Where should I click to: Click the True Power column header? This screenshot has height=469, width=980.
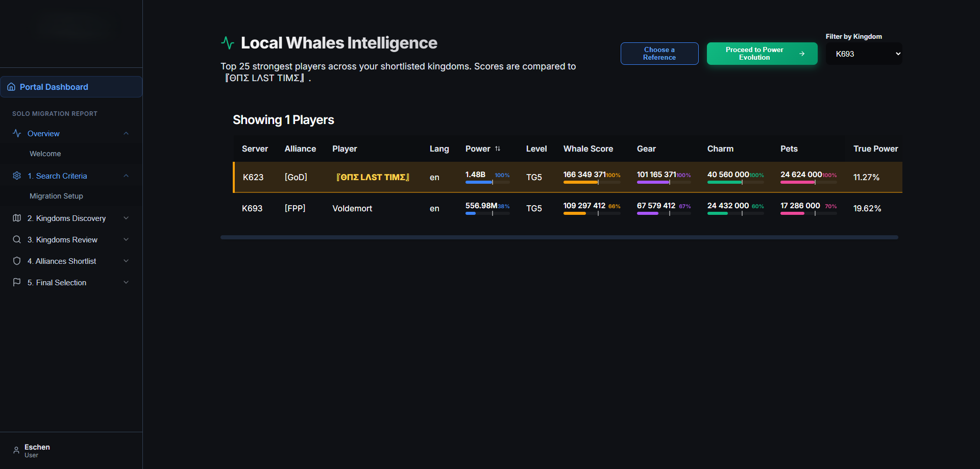coord(875,149)
